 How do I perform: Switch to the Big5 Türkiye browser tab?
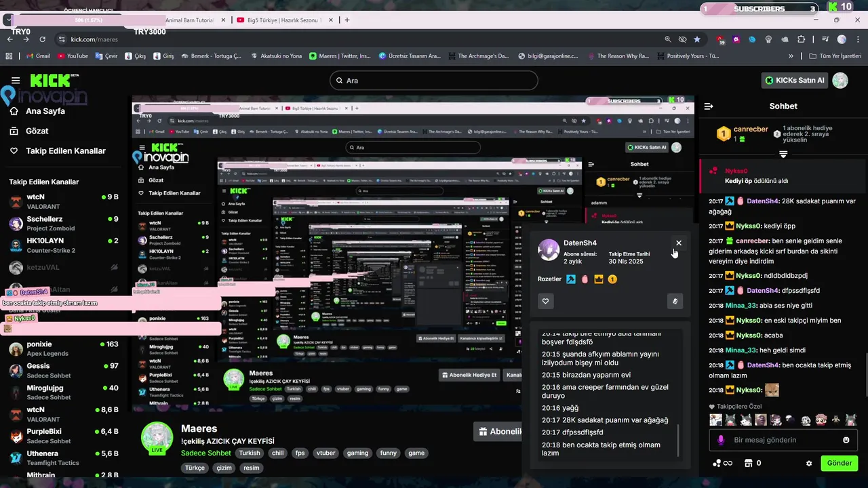tap(284, 20)
